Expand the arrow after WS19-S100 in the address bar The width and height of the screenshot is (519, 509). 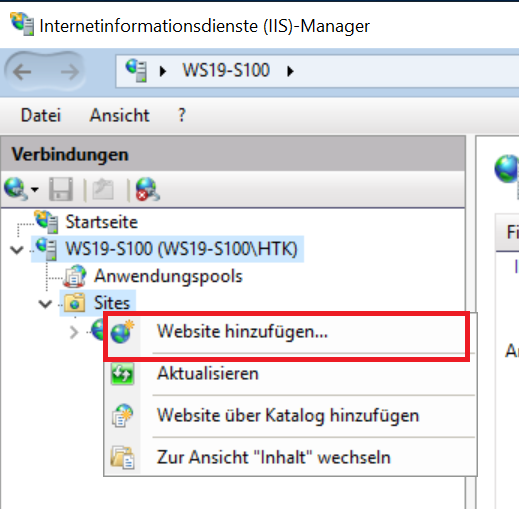290,71
